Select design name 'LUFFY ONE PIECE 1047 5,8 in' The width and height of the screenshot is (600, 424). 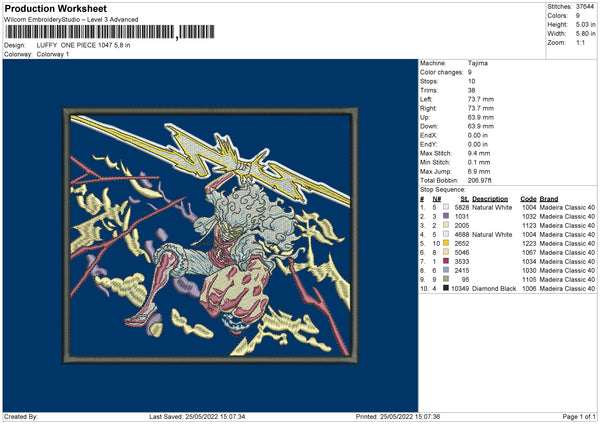(83, 45)
